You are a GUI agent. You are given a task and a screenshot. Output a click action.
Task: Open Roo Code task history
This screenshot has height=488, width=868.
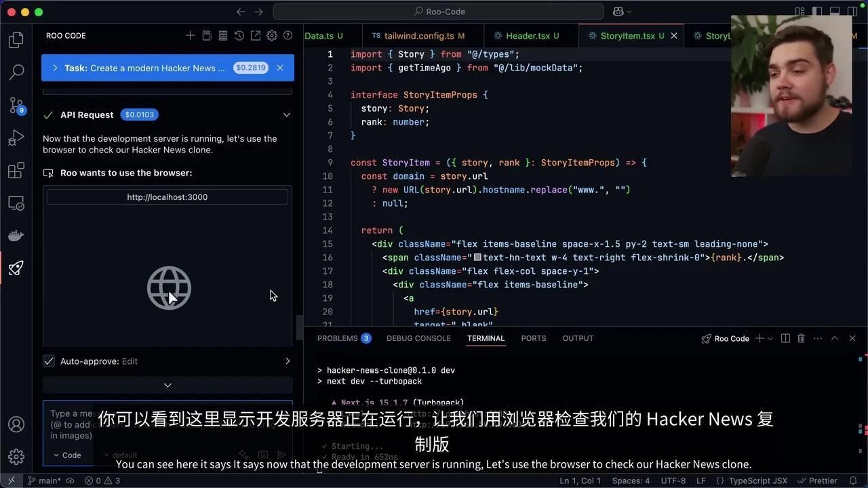239,35
